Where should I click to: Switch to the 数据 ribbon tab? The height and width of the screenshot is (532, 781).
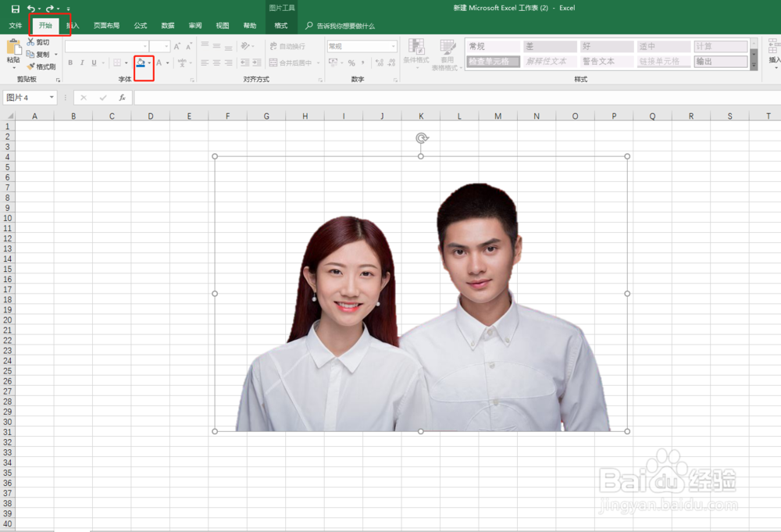[168, 26]
